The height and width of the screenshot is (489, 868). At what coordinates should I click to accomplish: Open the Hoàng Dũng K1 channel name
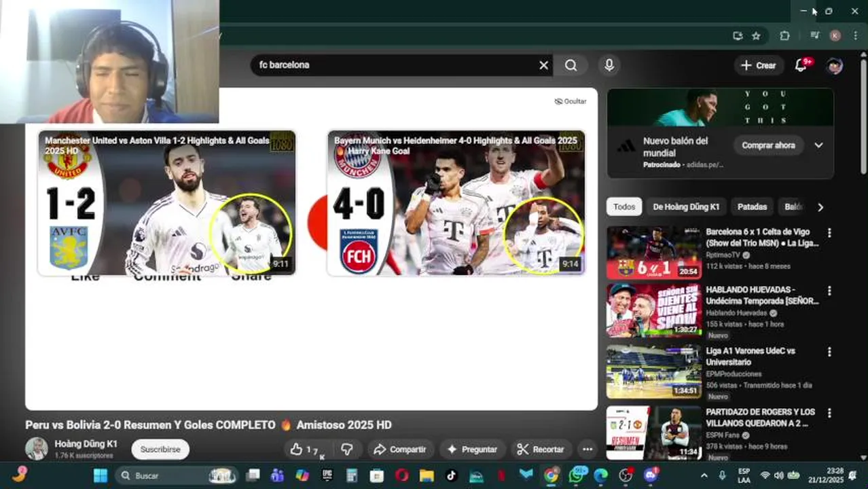tap(86, 443)
